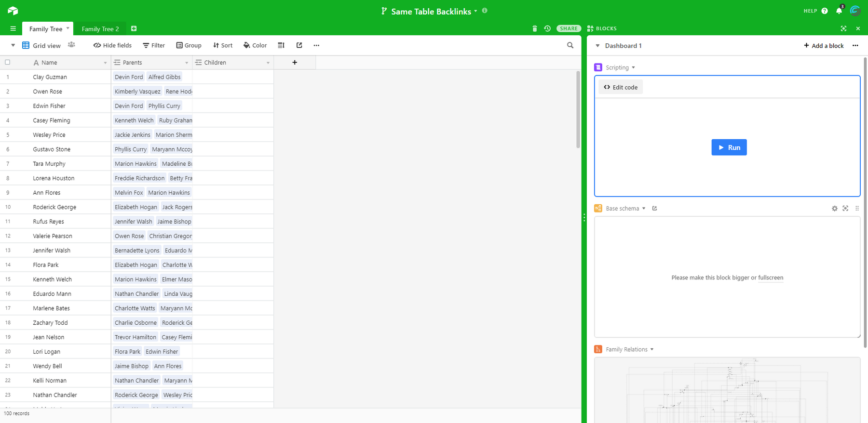Open the Filter menu

click(x=154, y=45)
